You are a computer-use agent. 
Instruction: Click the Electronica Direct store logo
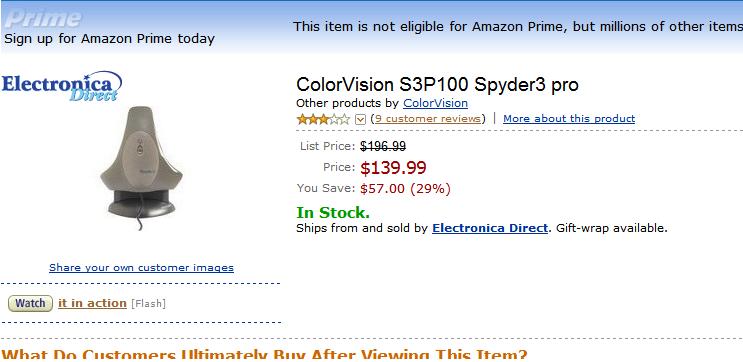(62, 86)
